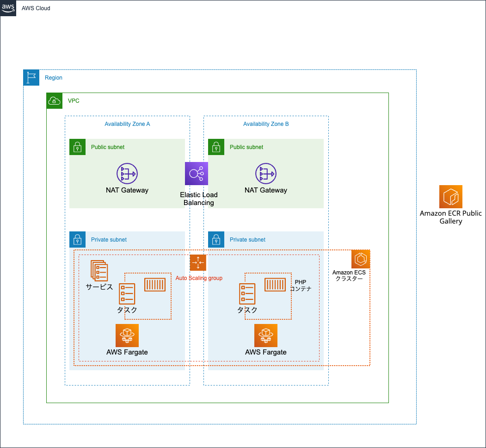
Task: Click NAT Gateway icon in Zone B
Action: point(265,174)
